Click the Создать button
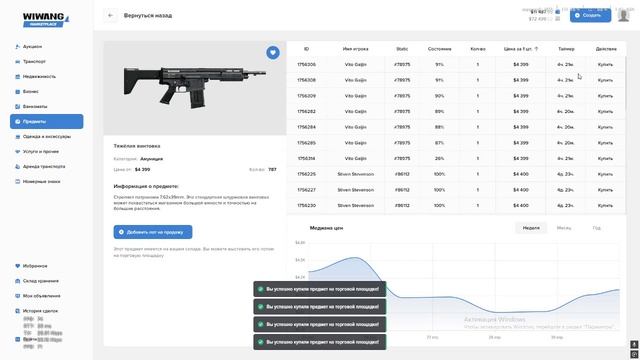This screenshot has width=640, height=360. coord(590,16)
